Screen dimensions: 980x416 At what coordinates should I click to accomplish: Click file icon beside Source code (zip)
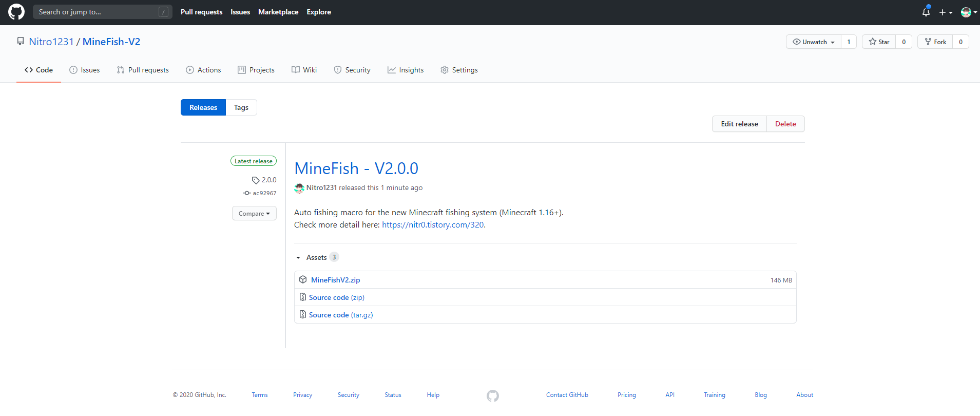point(303,297)
